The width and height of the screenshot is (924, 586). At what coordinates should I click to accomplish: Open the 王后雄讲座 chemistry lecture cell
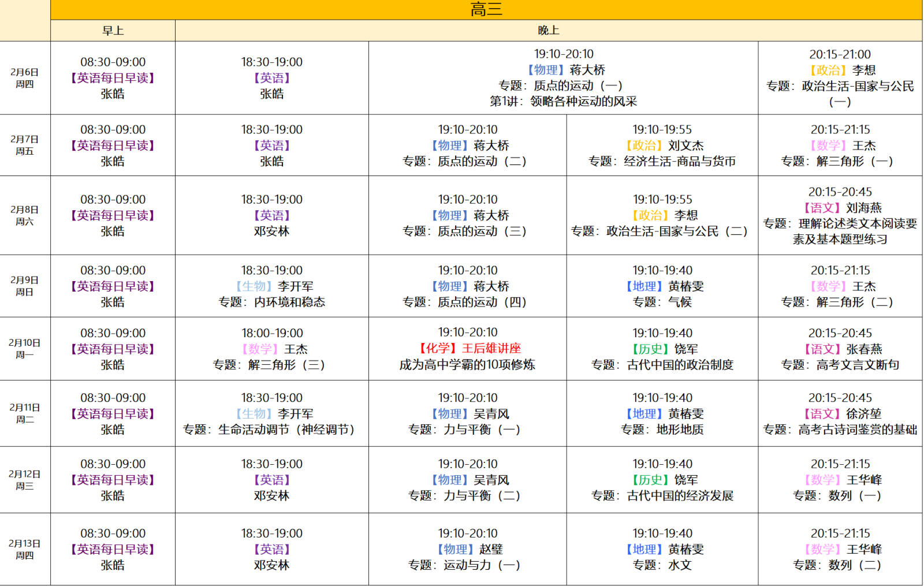coord(467,349)
